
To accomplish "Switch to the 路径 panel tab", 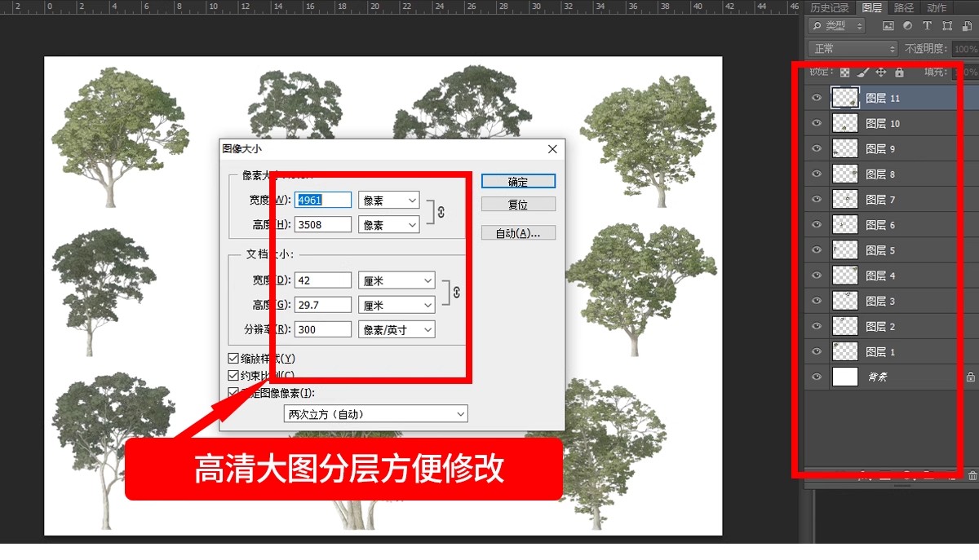I will point(906,7).
